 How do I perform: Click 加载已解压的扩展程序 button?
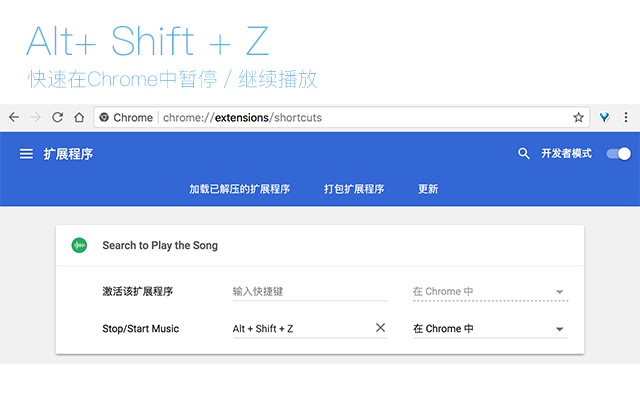(x=239, y=189)
